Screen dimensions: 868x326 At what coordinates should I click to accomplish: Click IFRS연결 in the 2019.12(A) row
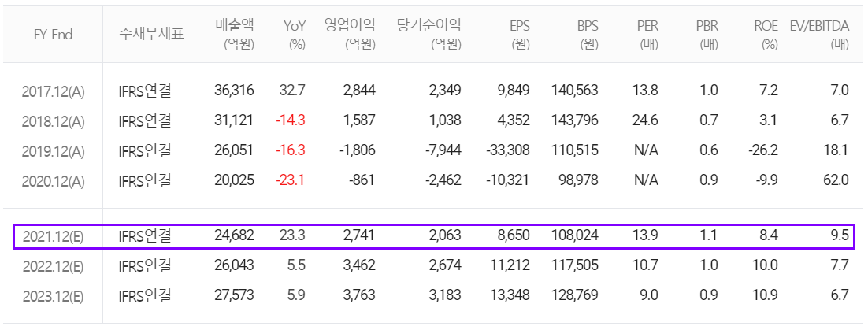(x=145, y=150)
